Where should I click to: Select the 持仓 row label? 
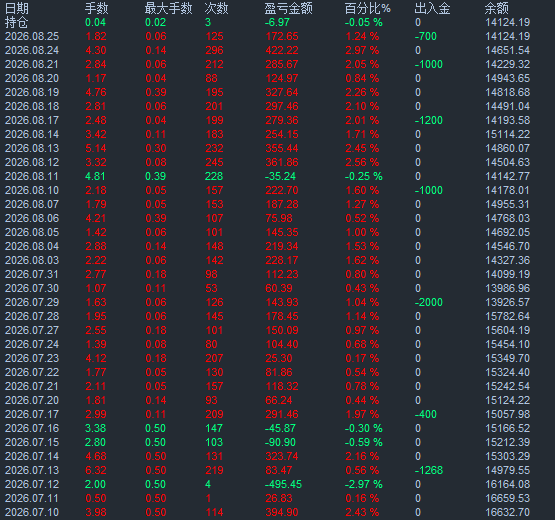(16, 22)
